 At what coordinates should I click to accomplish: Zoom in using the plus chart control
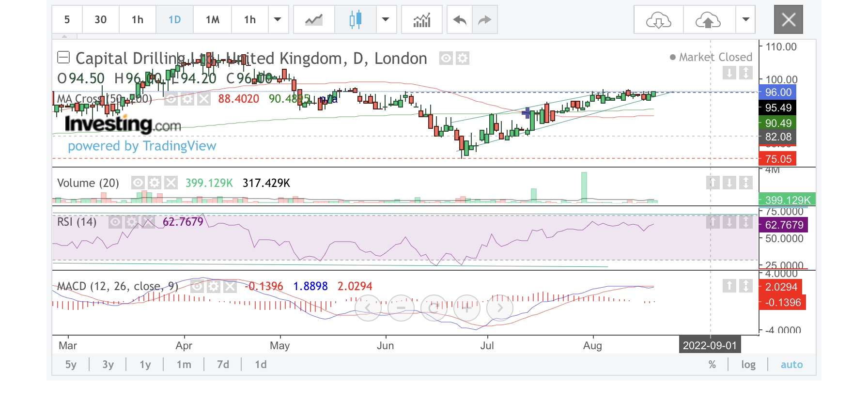click(x=466, y=308)
